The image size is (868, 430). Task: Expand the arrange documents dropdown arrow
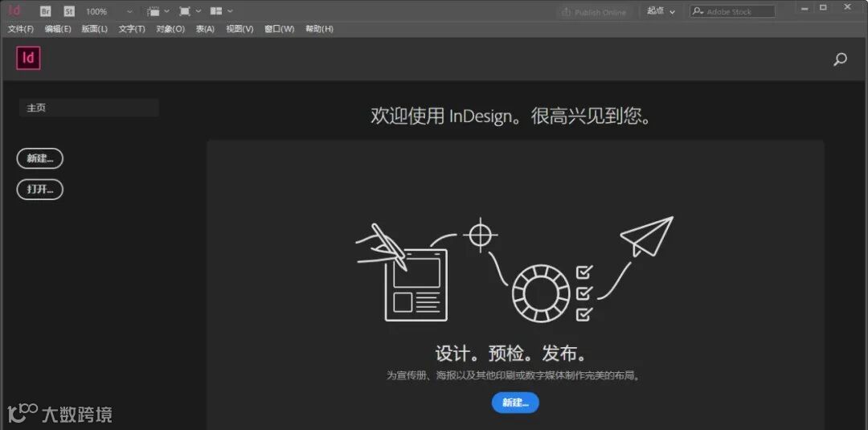click(230, 11)
